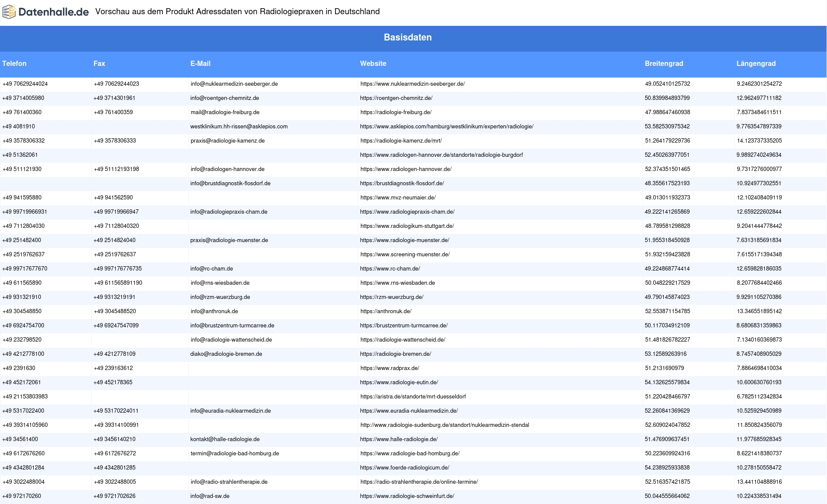Click email info@brustdiagnostik-flosdorf.de
This screenshot has height=504, width=827.
[230, 184]
